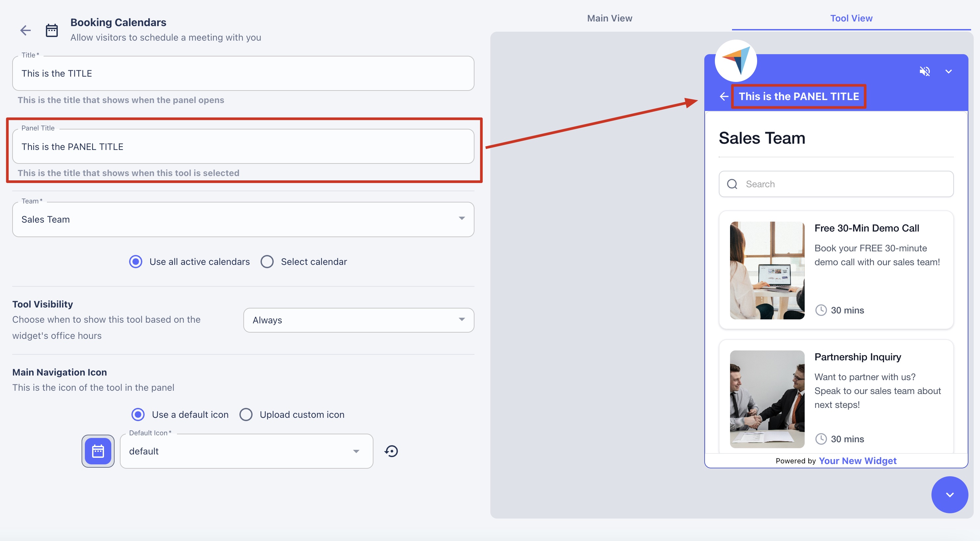Viewport: 980px width, 541px height.
Task: Switch to the Main View tab
Action: pyautogui.click(x=610, y=18)
